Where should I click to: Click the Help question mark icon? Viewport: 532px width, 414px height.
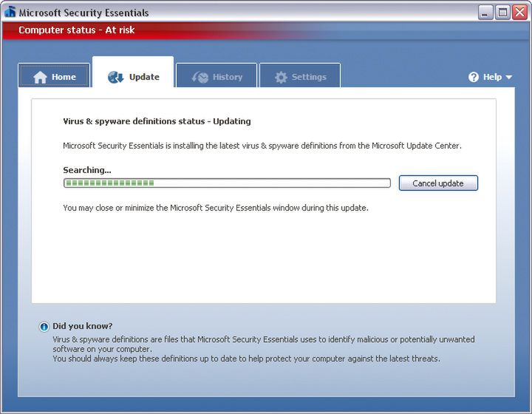click(474, 77)
